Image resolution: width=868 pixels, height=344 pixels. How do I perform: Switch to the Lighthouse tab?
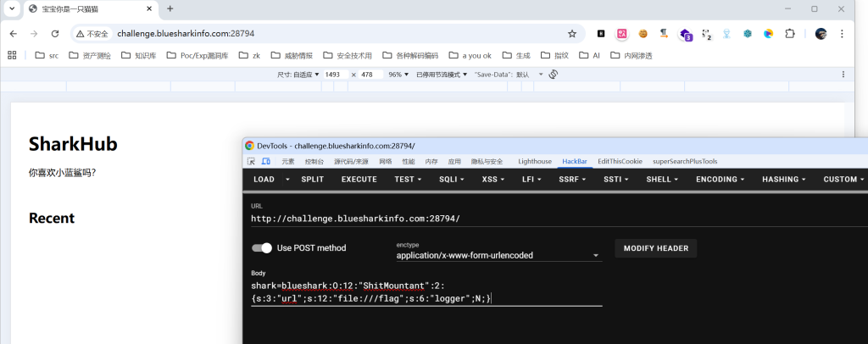click(x=534, y=161)
